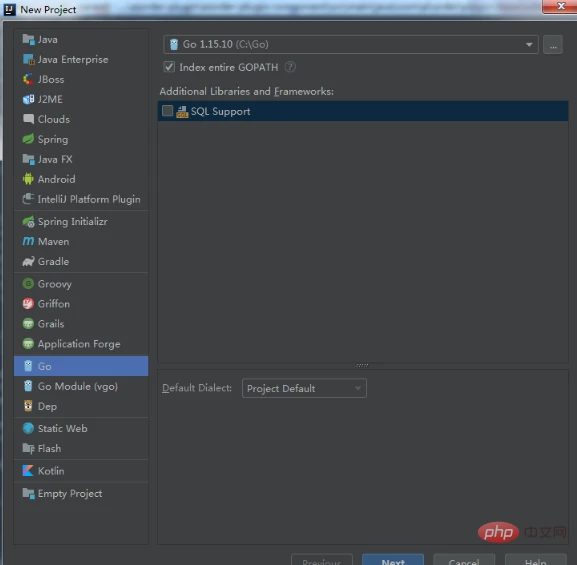Select the Go Module (vgo) gopher icon

(28, 386)
